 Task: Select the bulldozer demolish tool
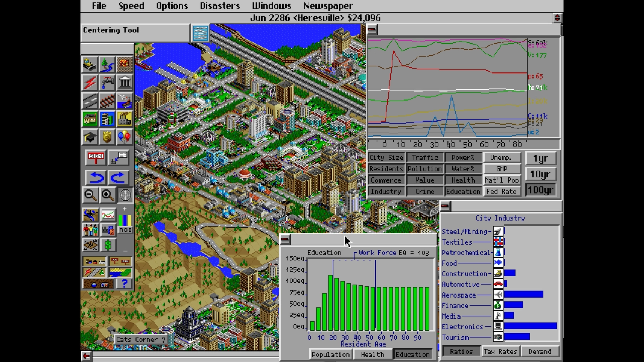coord(90,64)
